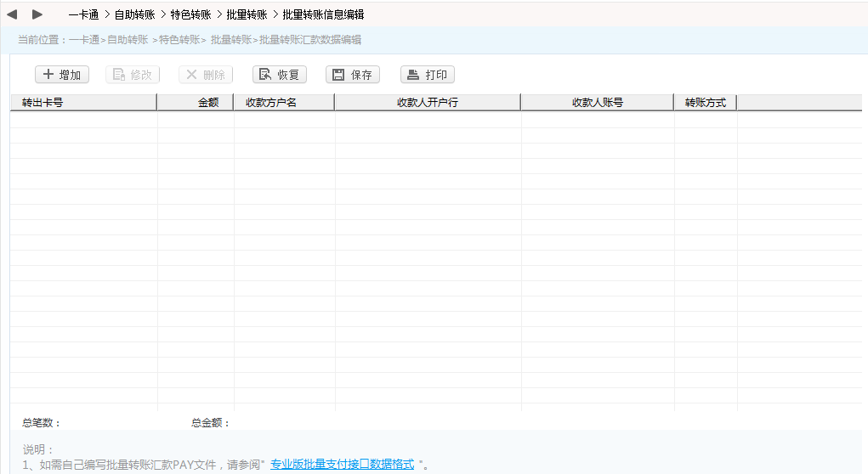Click the 收款人开户行 column header
Viewport: 868px width, 474px height.
428,103
